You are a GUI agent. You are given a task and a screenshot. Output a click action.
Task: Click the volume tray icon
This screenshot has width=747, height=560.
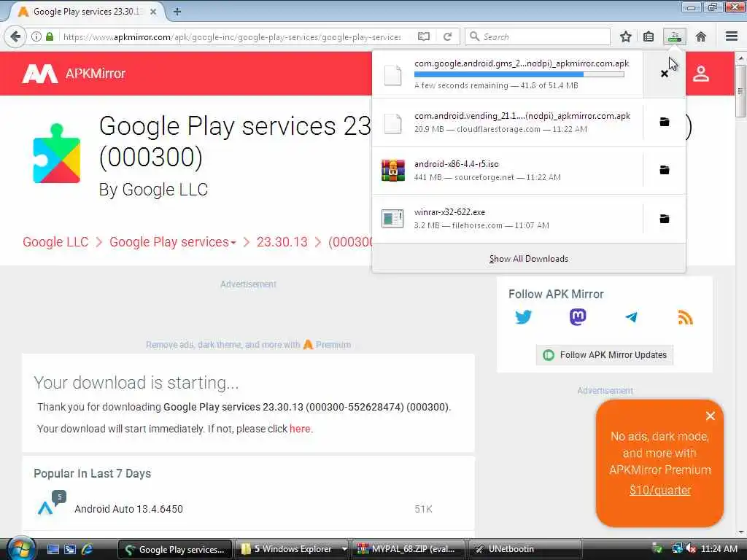coord(691,549)
